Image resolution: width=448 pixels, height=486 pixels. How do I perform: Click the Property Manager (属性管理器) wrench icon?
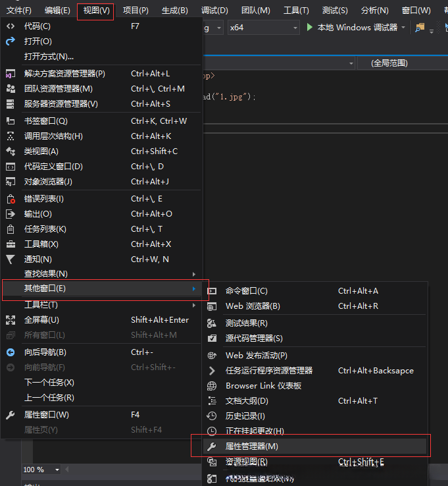(212, 446)
